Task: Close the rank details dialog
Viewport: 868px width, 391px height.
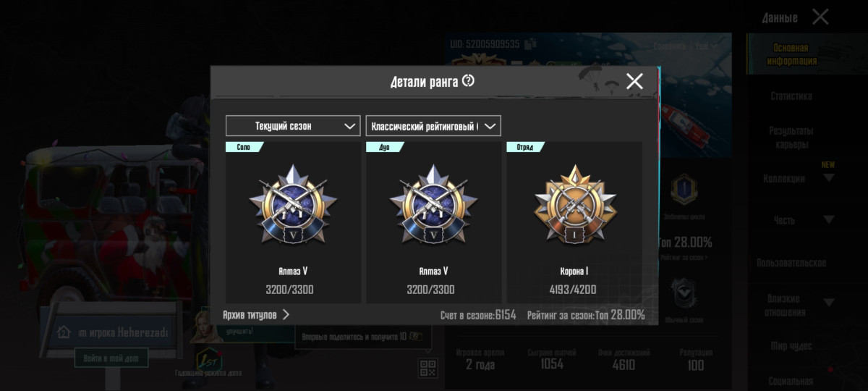Action: click(634, 81)
